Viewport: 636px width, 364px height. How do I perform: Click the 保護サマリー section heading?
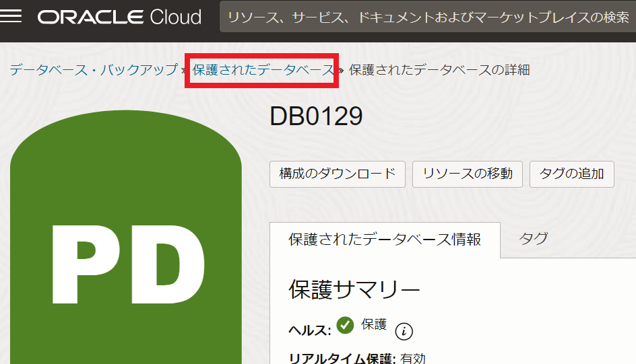pos(354,289)
